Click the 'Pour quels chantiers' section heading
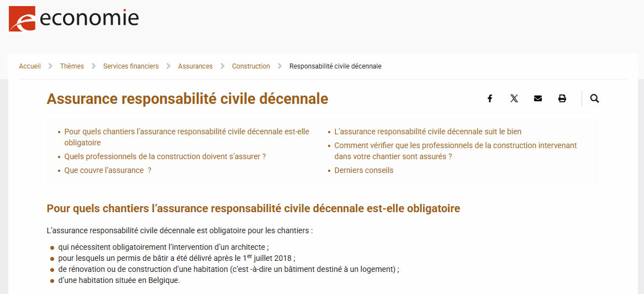This screenshot has width=644, height=294. pos(253,209)
